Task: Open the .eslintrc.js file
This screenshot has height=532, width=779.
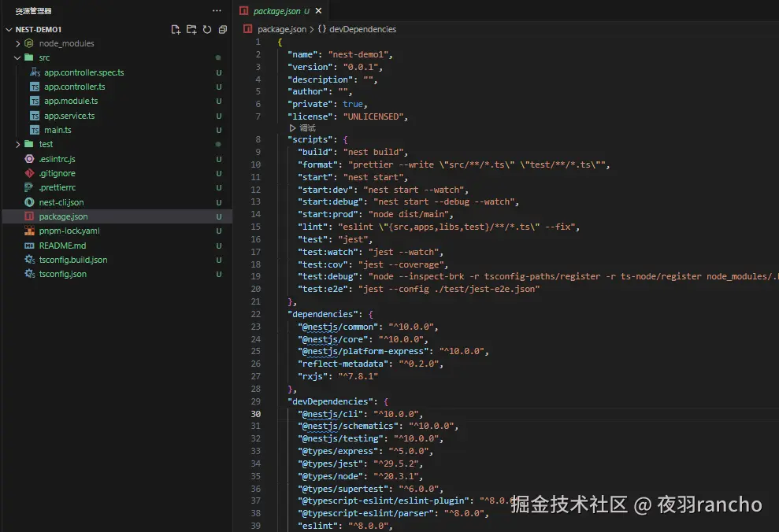Action: click(x=57, y=159)
